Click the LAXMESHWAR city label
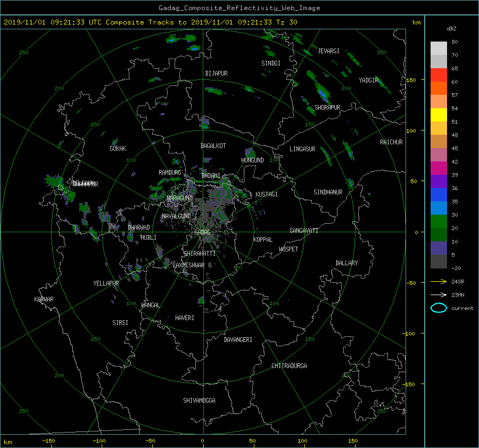Viewport: 479px width, 448px height. [x=188, y=265]
